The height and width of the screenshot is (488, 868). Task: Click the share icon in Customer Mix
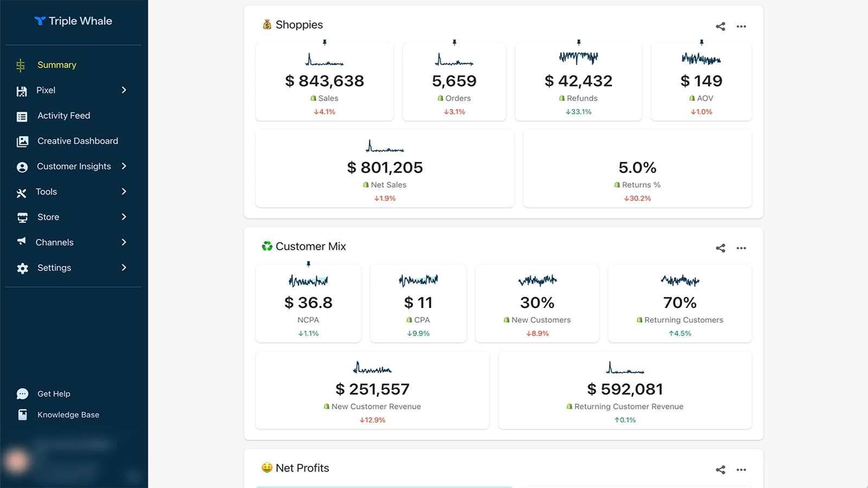click(720, 248)
